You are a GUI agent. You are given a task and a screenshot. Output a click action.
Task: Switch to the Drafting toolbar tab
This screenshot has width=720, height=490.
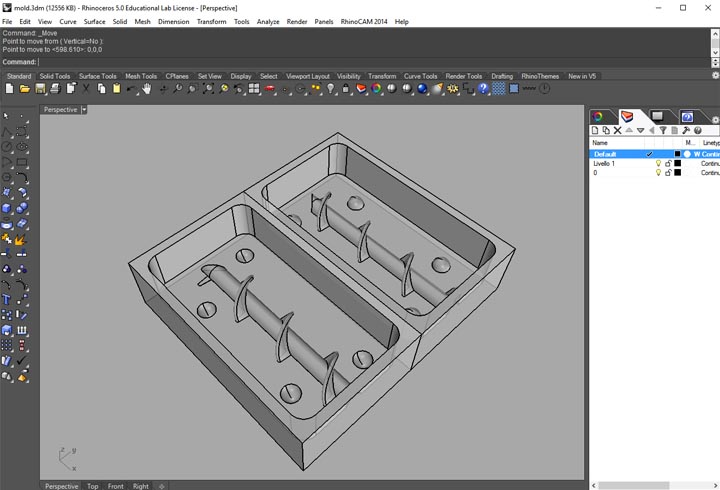pos(502,76)
